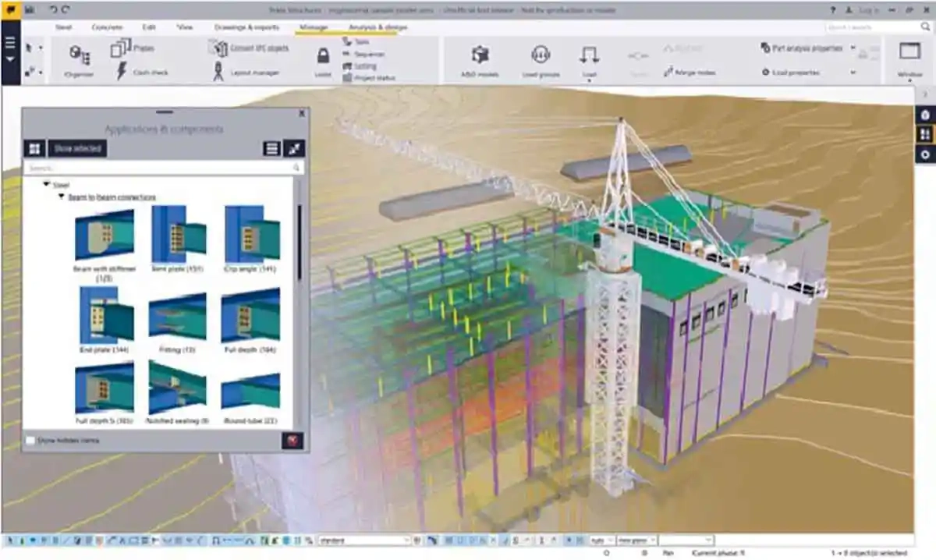Enable Show hidden items checkbox
The image size is (936, 560).
tap(30, 441)
